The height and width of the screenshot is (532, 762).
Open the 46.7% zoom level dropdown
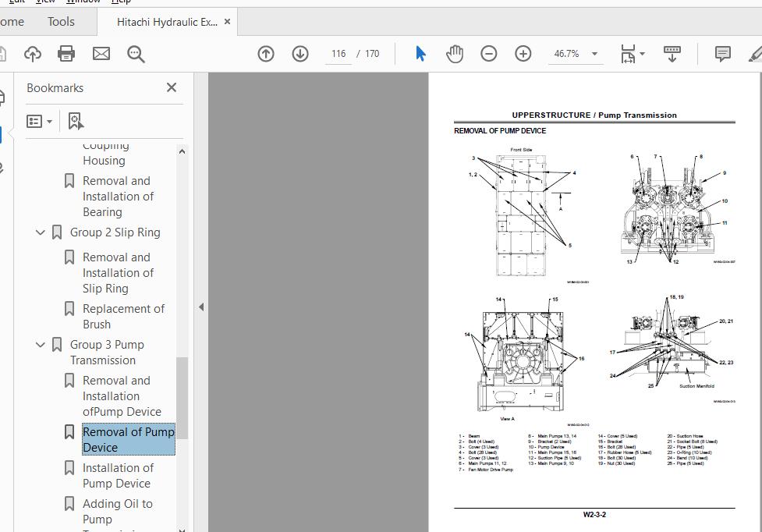point(594,54)
